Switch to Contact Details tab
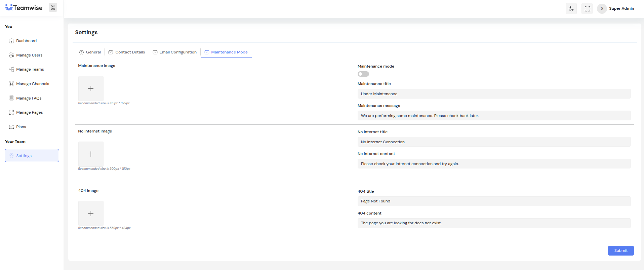Image resolution: width=644 pixels, height=270 pixels. click(127, 52)
